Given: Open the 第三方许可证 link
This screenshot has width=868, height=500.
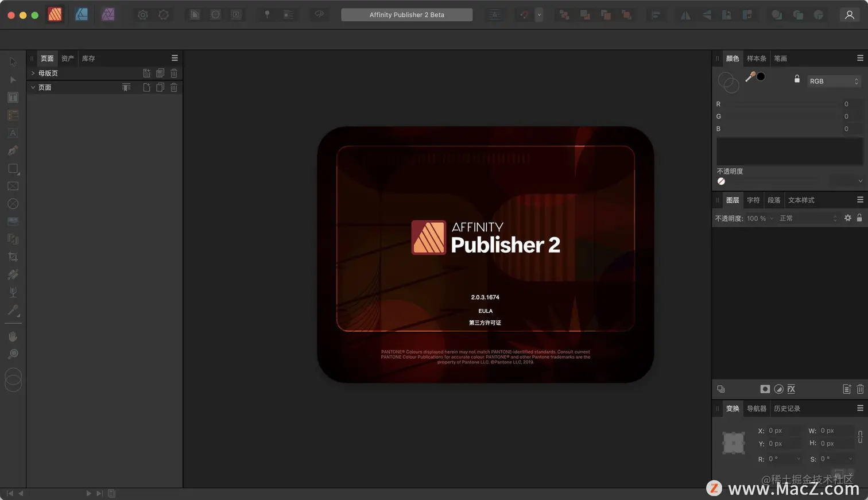Looking at the screenshot, I should coord(485,323).
